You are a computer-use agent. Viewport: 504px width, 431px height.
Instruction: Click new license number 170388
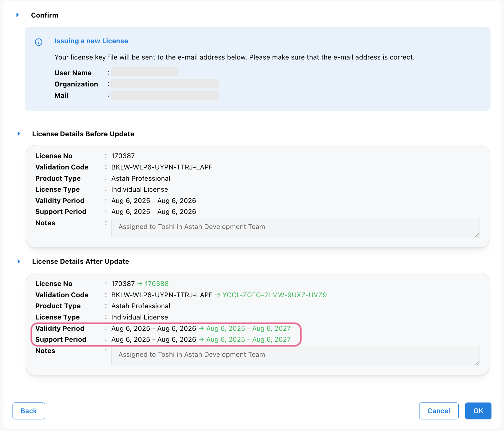coord(157,284)
